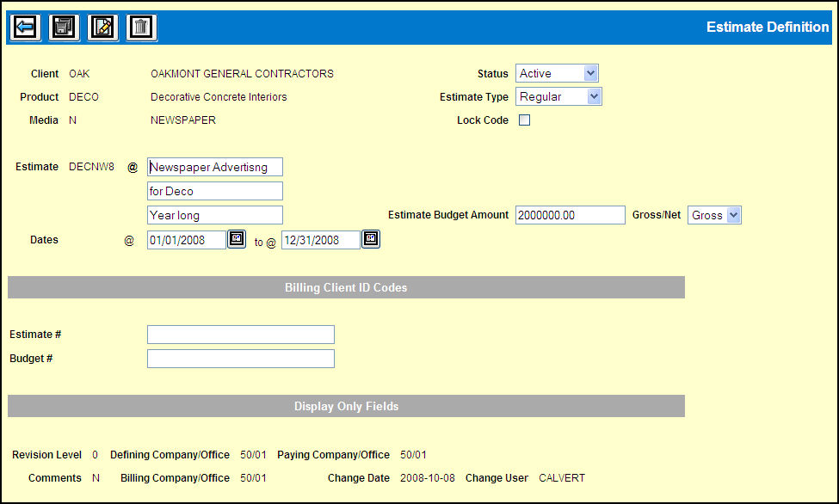Click the NEWSPAPER media text

click(x=183, y=120)
